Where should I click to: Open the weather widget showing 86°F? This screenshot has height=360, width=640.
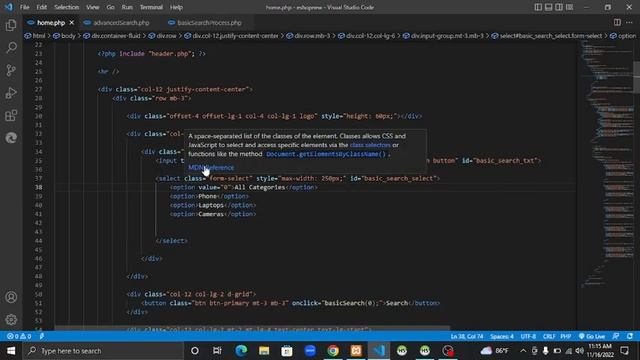495,351
